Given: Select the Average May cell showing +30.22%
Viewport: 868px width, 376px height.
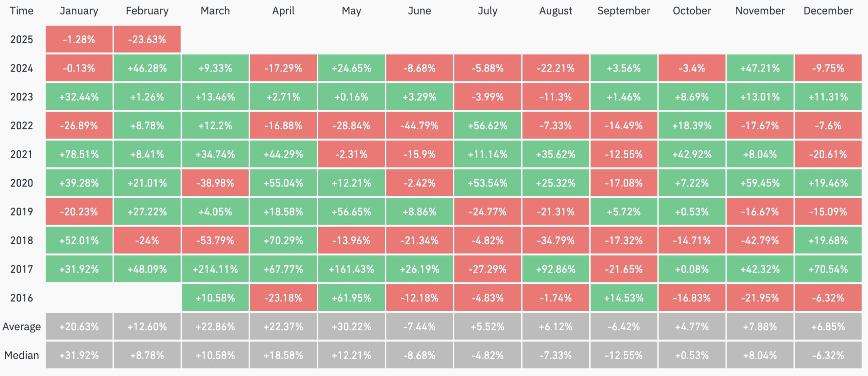Looking at the screenshot, I should (351, 326).
